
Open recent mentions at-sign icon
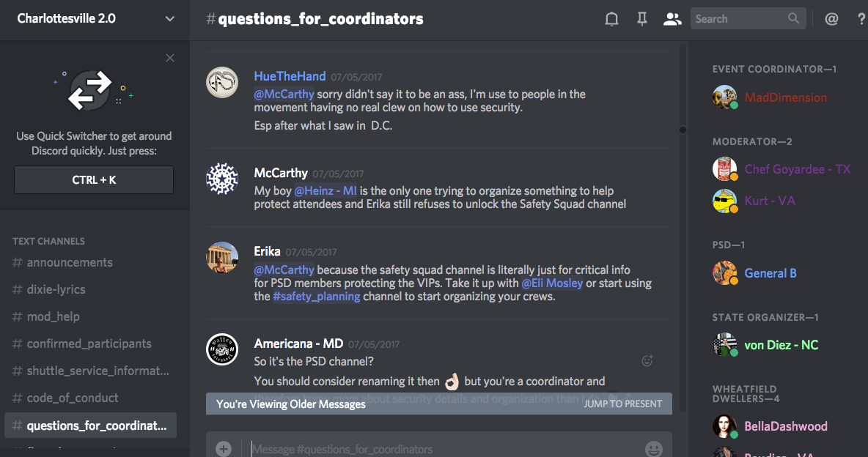click(831, 20)
